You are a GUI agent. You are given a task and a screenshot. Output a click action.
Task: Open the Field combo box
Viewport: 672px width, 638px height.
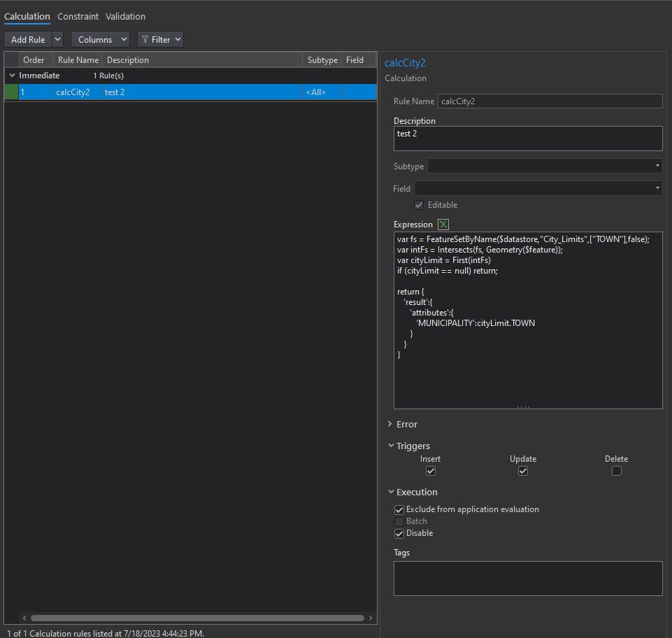click(538, 188)
